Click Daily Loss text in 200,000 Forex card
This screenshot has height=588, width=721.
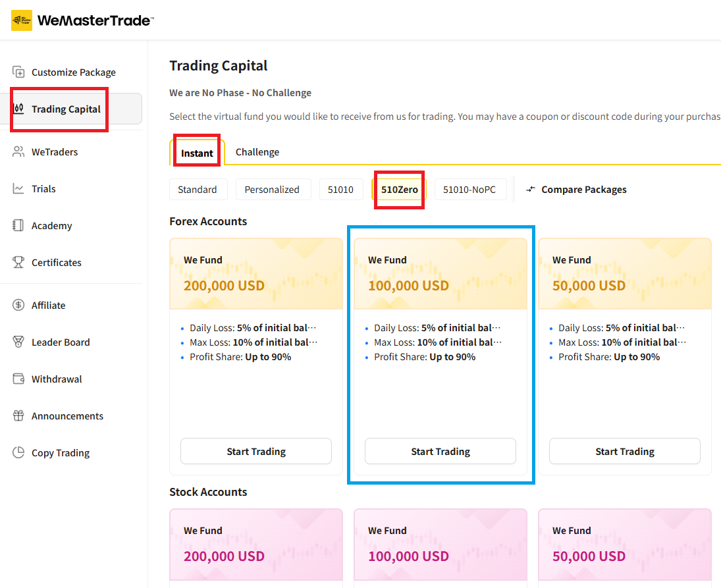pyautogui.click(x=253, y=328)
